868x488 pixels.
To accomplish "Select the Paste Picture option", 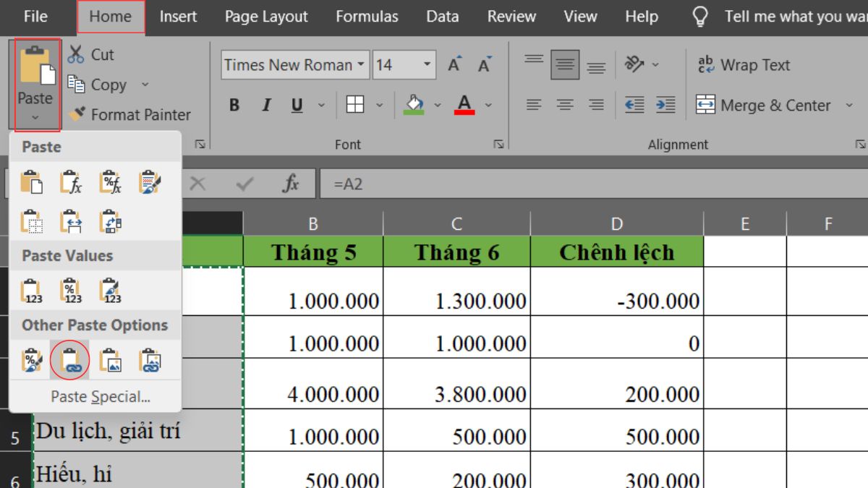I will tap(109, 359).
